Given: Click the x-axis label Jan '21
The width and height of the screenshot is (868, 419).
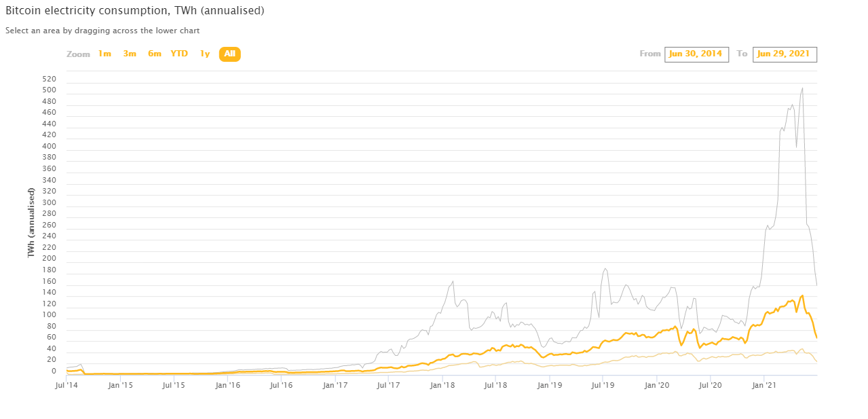Looking at the screenshot, I should tap(764, 385).
